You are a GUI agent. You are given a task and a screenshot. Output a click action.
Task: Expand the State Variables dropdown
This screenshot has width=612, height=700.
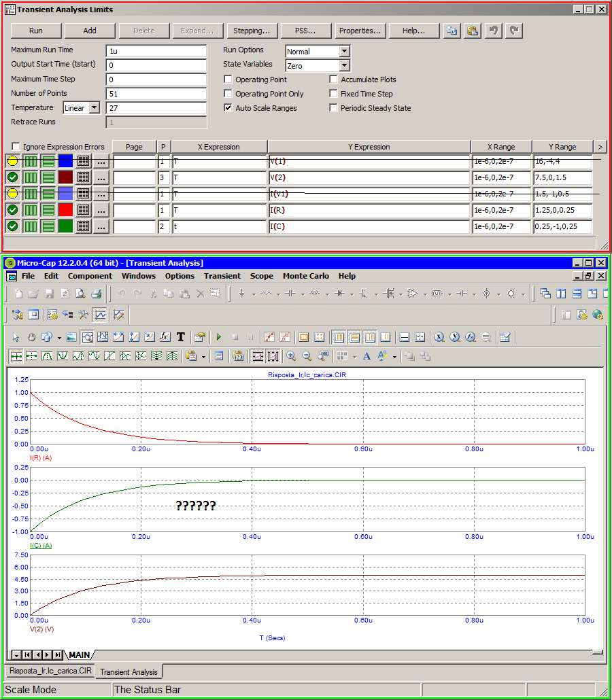pos(344,66)
